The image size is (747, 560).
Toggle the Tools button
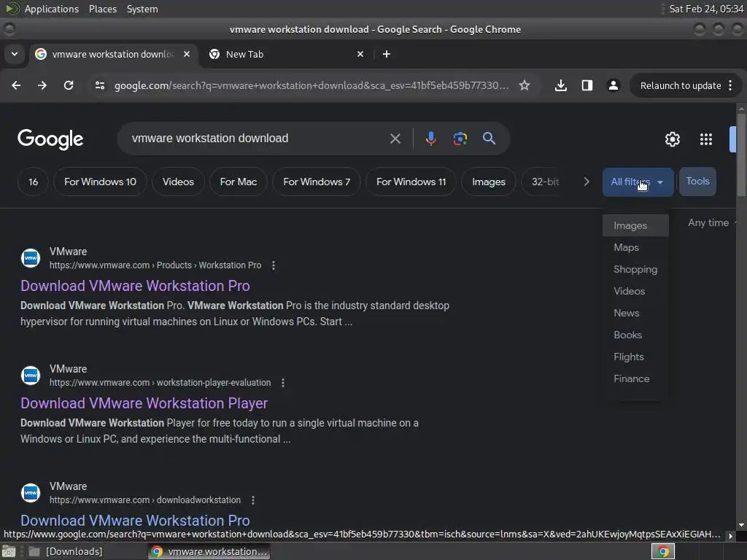697,182
